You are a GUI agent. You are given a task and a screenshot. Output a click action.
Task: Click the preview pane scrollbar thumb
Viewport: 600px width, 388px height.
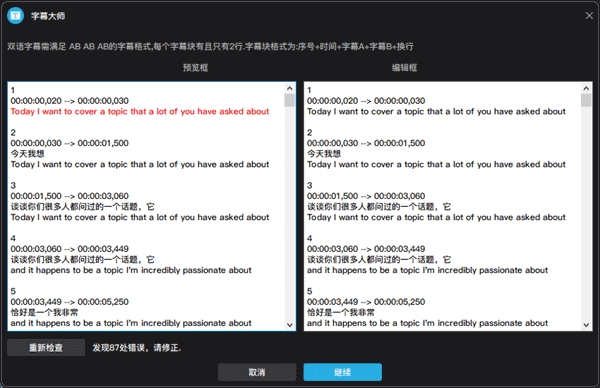click(290, 100)
